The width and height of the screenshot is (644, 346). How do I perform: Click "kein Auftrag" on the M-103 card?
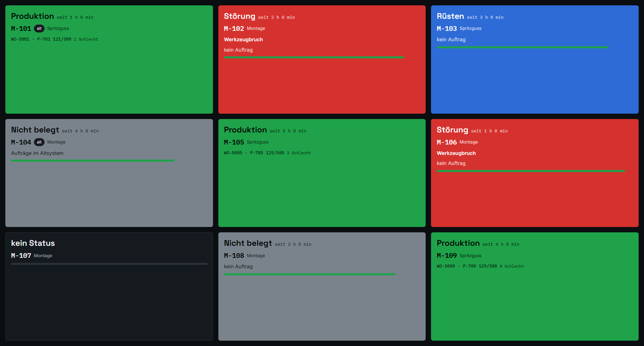[x=451, y=40]
